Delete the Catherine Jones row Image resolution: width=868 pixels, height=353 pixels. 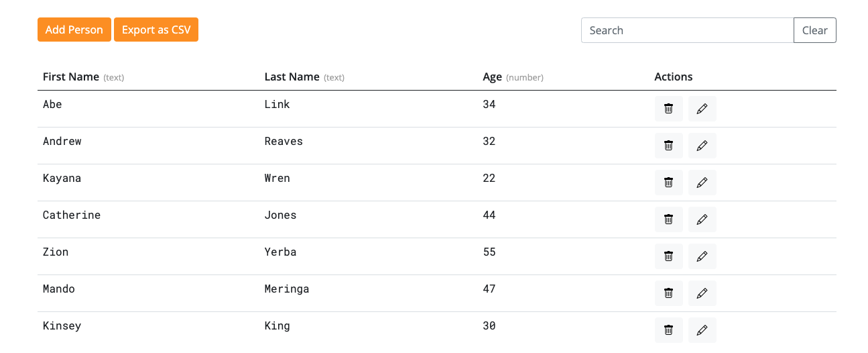coord(668,219)
